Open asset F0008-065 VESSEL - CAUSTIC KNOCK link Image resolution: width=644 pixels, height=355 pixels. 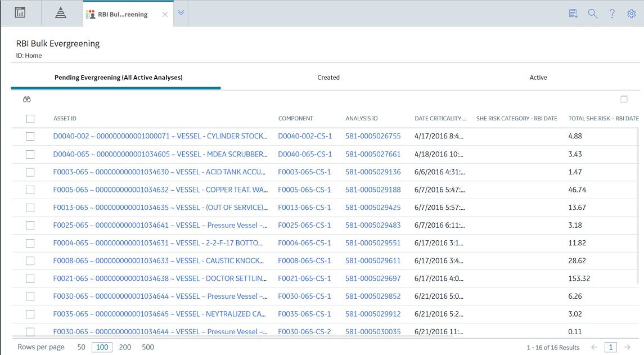159,260
